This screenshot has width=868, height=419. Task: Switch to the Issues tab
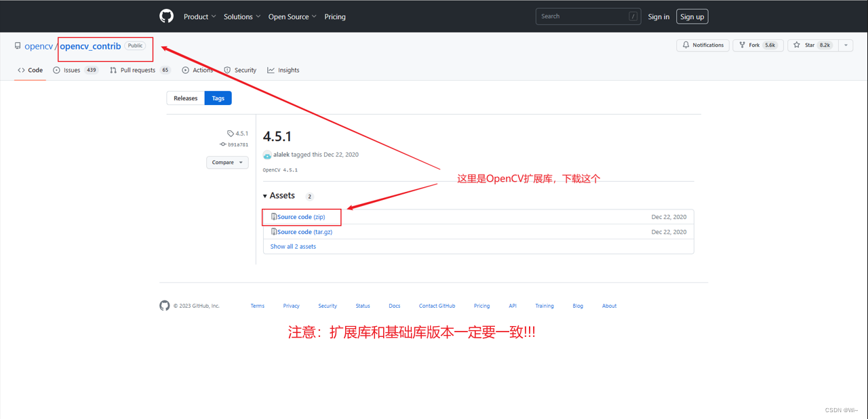point(75,70)
